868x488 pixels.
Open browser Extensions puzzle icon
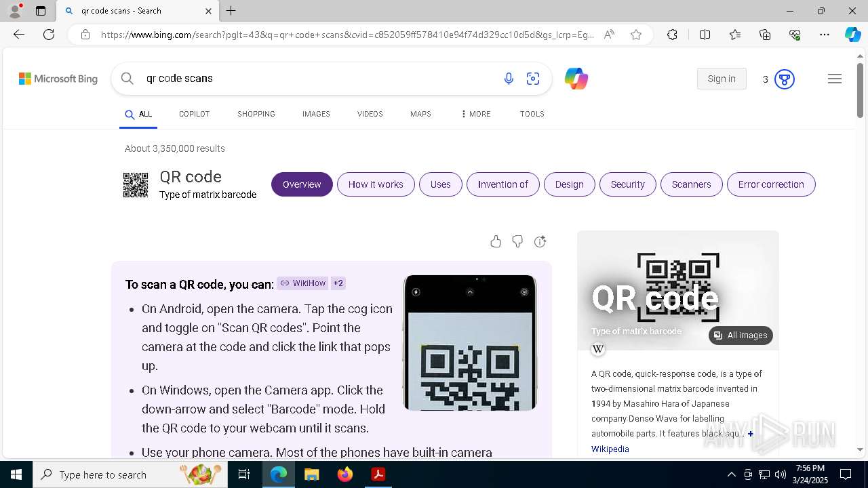coord(672,35)
